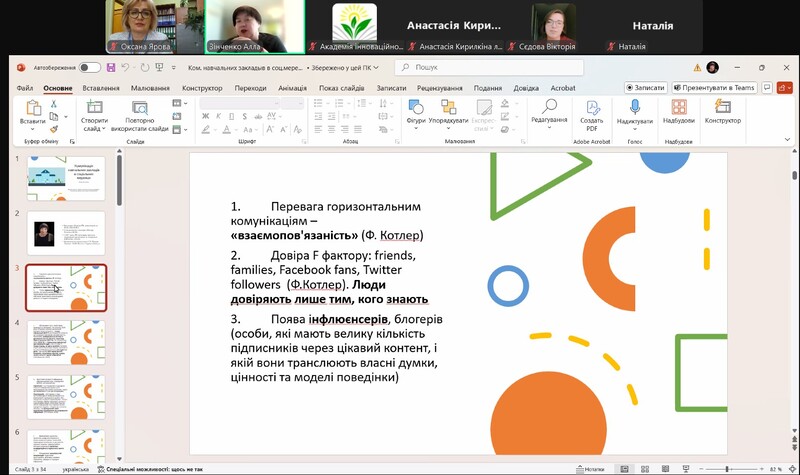Viewport: 800px width, 475px height.
Task: Click Оксана Ярова participant video
Action: [155, 27]
